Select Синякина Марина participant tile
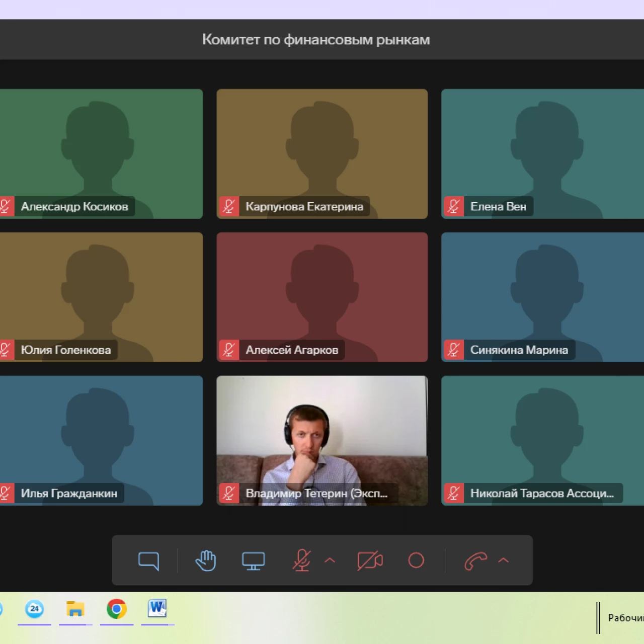This screenshot has width=644, height=644. (542, 297)
